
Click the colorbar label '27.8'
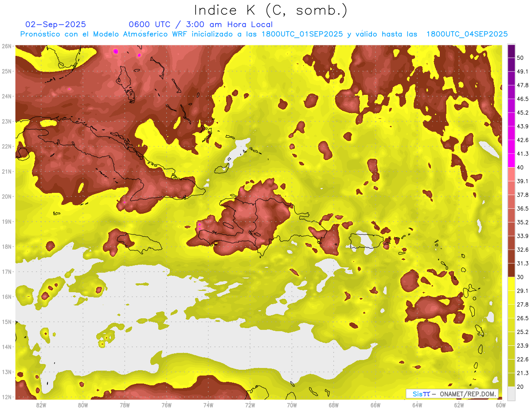click(x=522, y=304)
